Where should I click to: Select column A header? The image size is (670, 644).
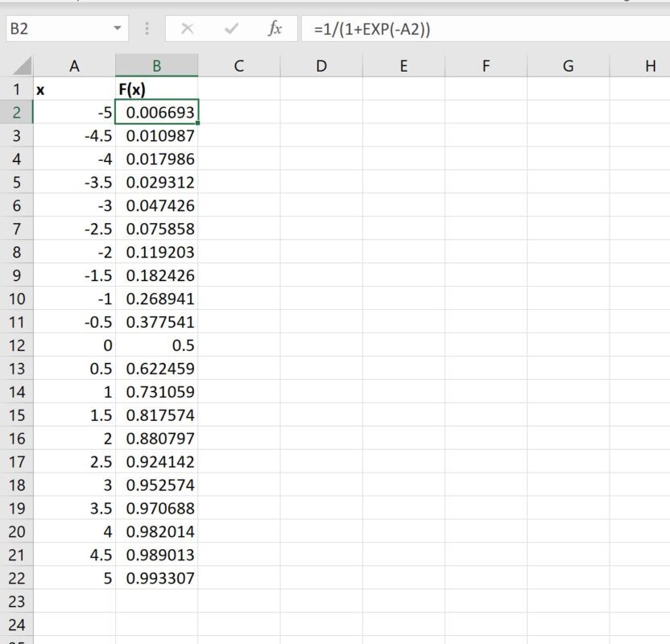pyautogui.click(x=74, y=67)
